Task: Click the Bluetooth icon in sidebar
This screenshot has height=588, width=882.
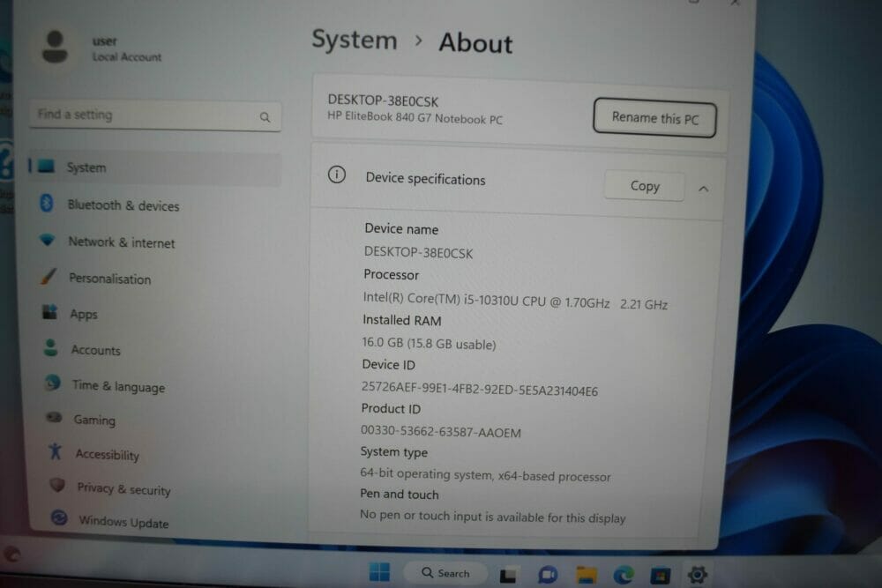Action: click(x=47, y=203)
